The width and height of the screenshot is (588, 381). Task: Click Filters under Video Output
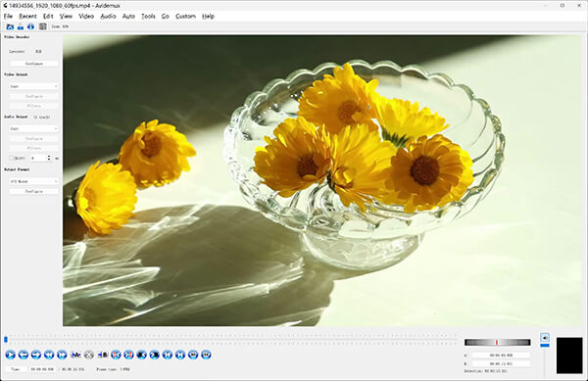[x=33, y=106]
